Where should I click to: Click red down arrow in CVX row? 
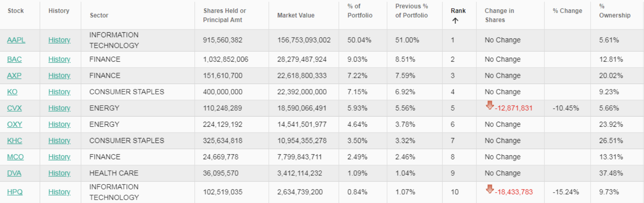[490, 105]
